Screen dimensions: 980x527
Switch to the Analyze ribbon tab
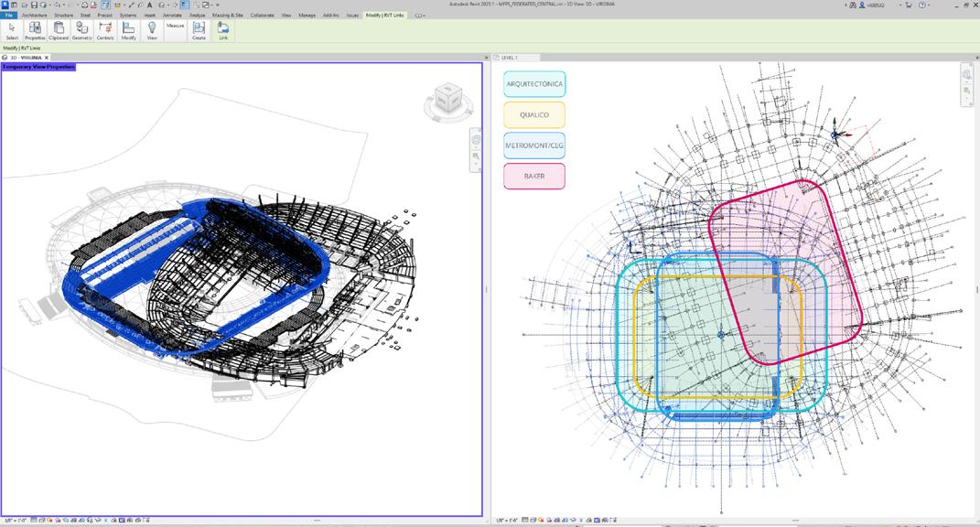coord(197,15)
